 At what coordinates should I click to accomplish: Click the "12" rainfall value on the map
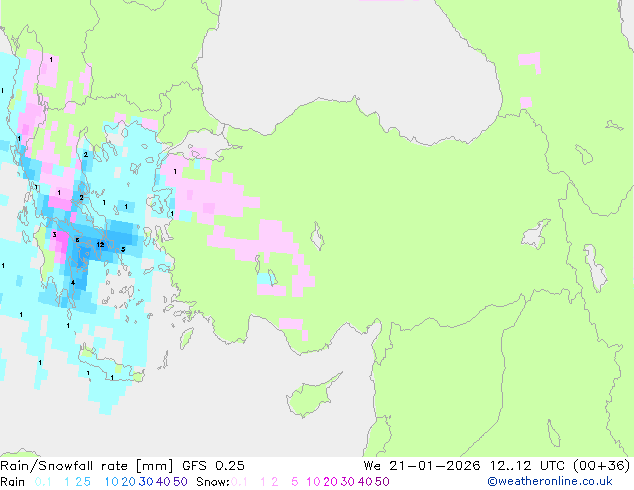pyautogui.click(x=100, y=245)
